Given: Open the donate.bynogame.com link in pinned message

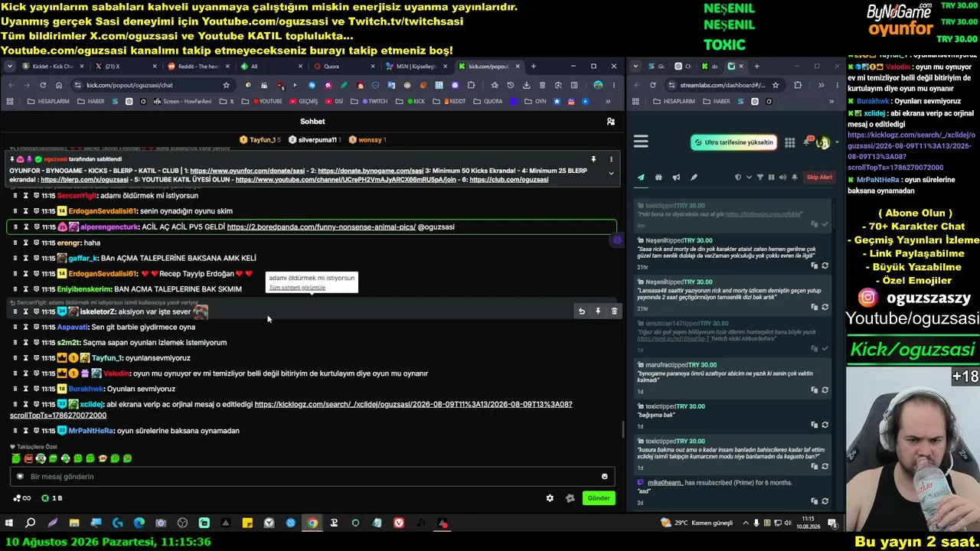Looking at the screenshot, I should pyautogui.click(x=371, y=171).
